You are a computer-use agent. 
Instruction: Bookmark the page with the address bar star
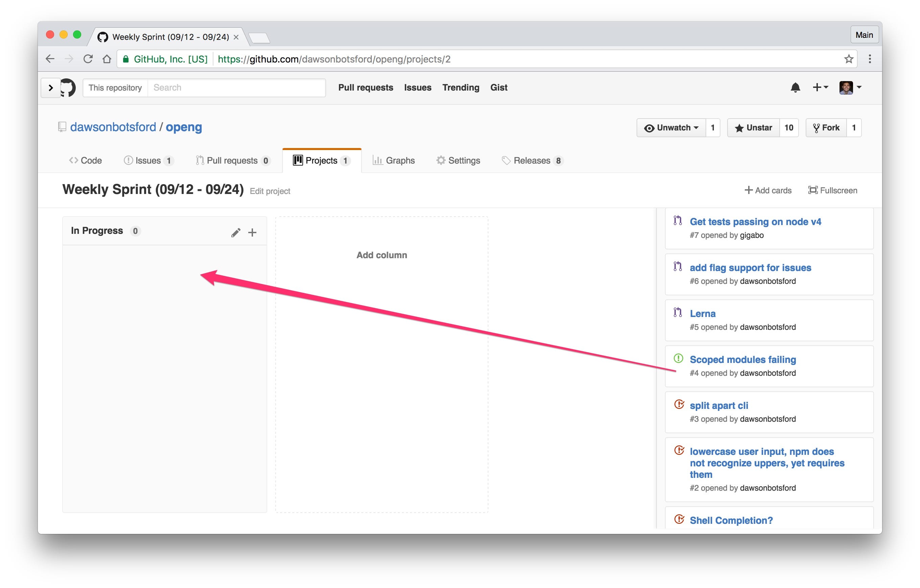[849, 59]
